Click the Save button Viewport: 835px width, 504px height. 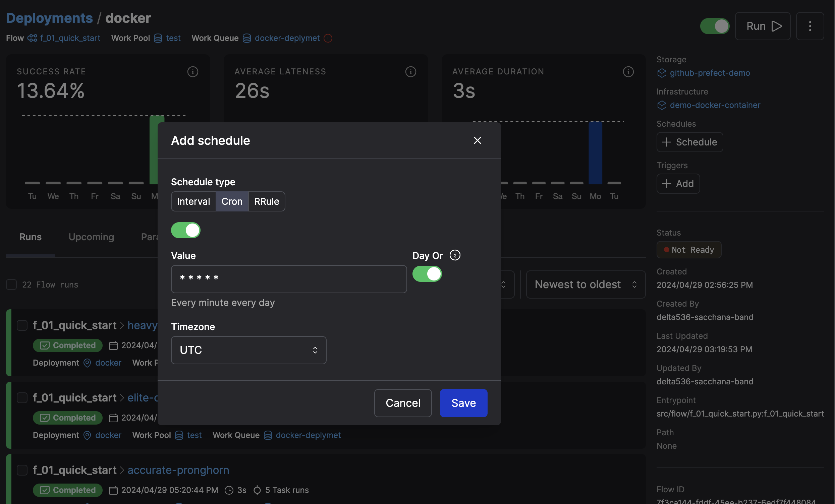[x=463, y=403]
